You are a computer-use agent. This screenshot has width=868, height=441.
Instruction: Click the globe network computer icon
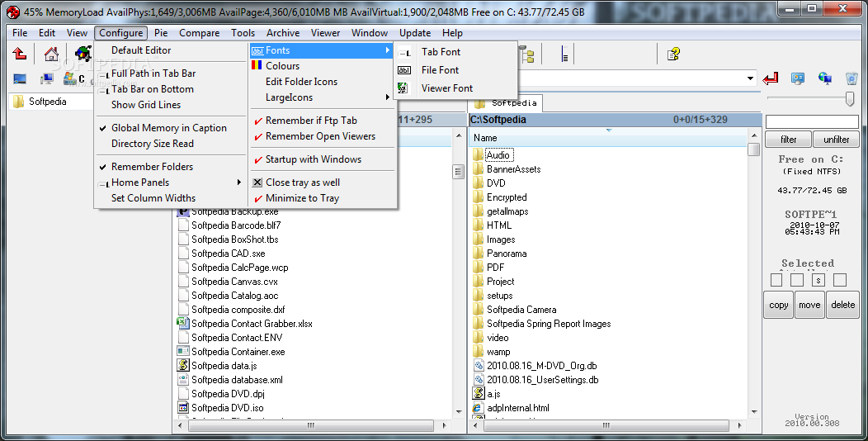click(825, 78)
